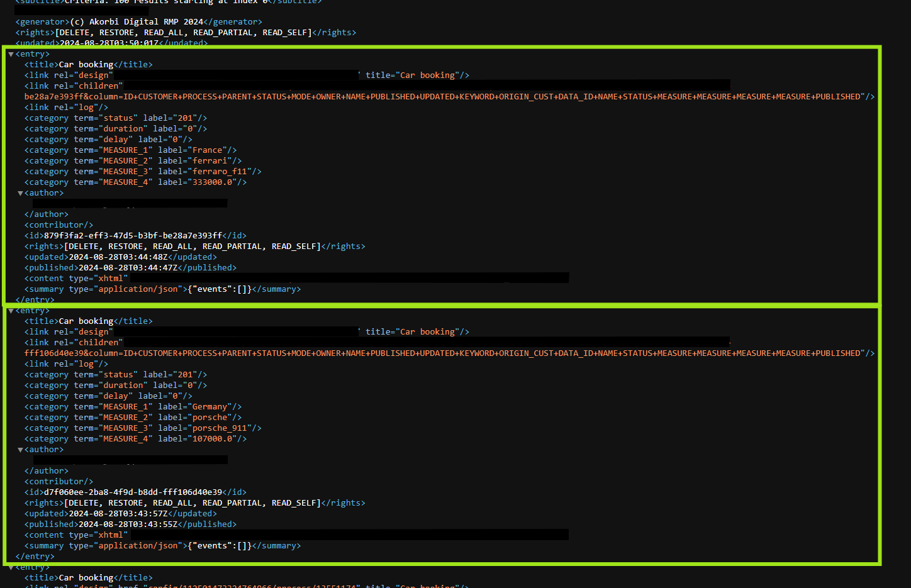This screenshot has height=588, width=911.
Task: Click the rights line inside the ferrari entry
Action: coord(194,246)
